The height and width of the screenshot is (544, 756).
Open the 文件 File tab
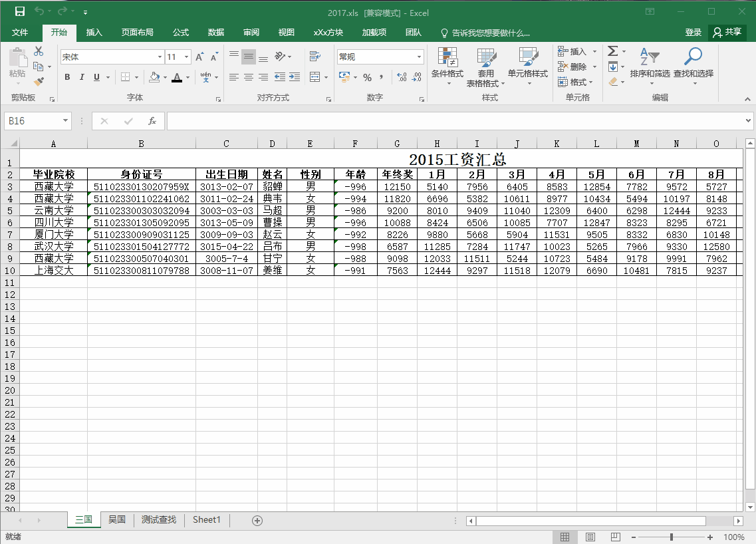click(x=20, y=33)
